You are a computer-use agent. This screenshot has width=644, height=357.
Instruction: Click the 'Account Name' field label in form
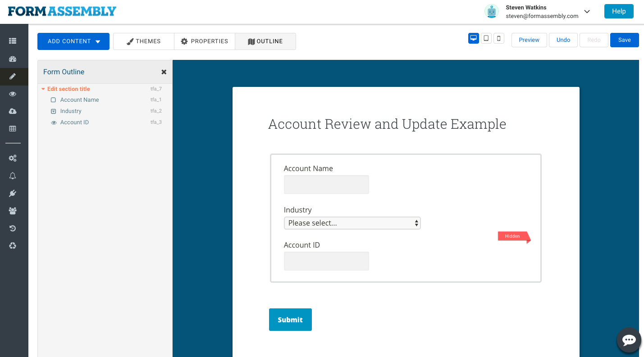point(308,168)
